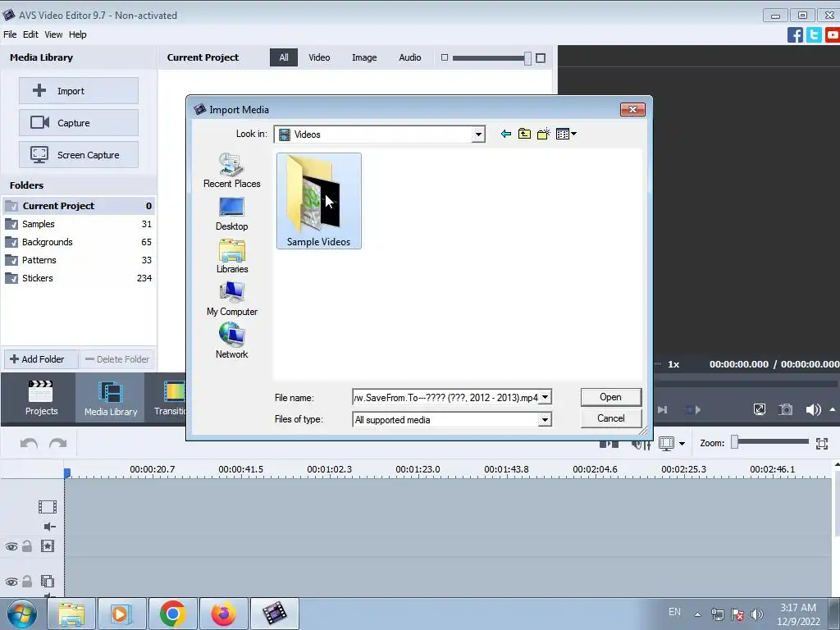Filter the media library by Image
Image resolution: width=840 pixels, height=630 pixels.
pyautogui.click(x=364, y=57)
